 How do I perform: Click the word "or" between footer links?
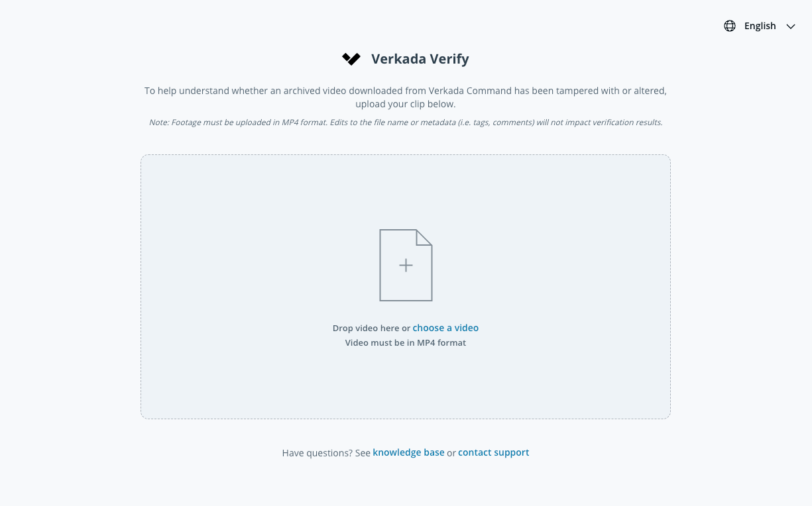pos(451,453)
